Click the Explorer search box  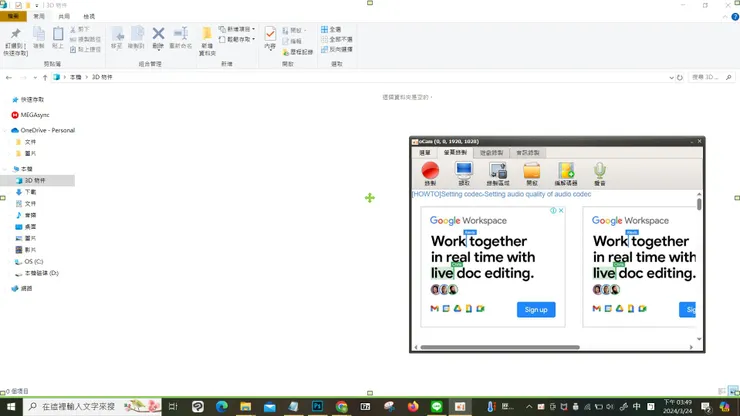coord(711,77)
